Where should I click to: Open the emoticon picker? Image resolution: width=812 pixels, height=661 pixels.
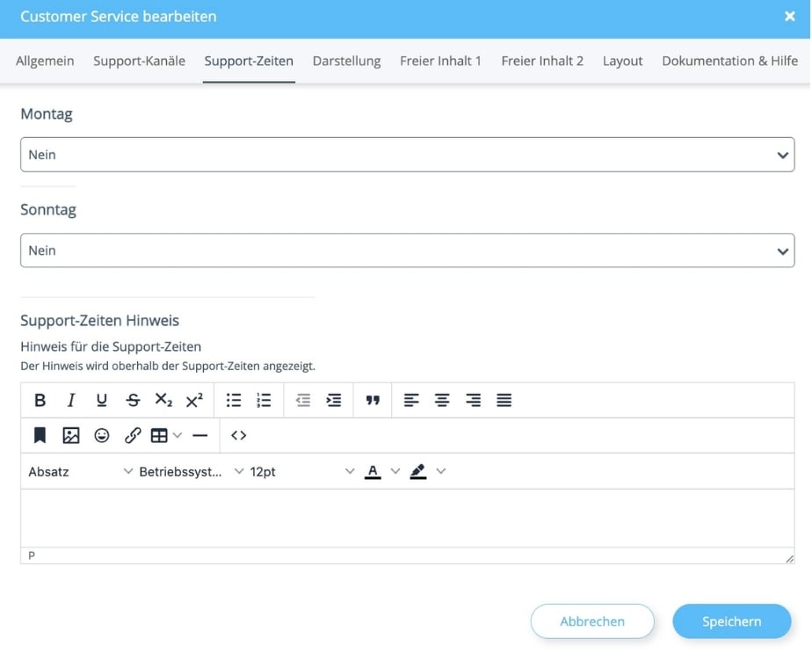tap(102, 436)
